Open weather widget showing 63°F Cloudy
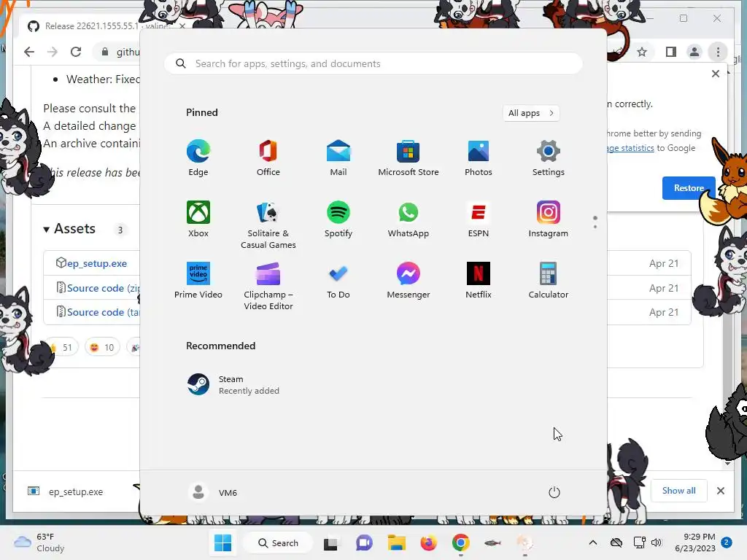 click(x=39, y=542)
